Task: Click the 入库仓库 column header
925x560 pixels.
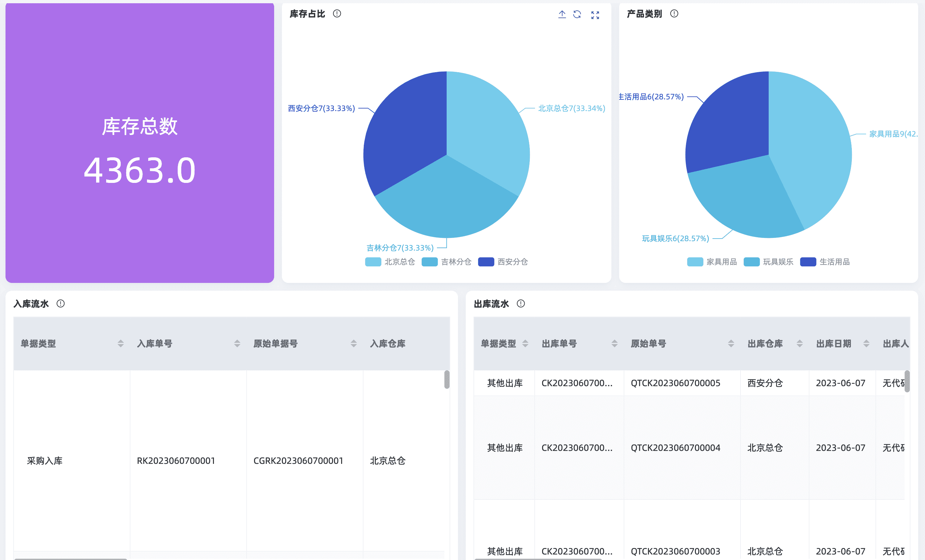Action: click(387, 343)
